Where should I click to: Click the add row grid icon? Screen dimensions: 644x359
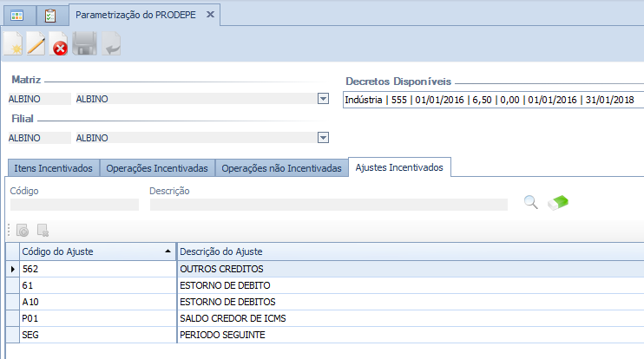(23, 231)
